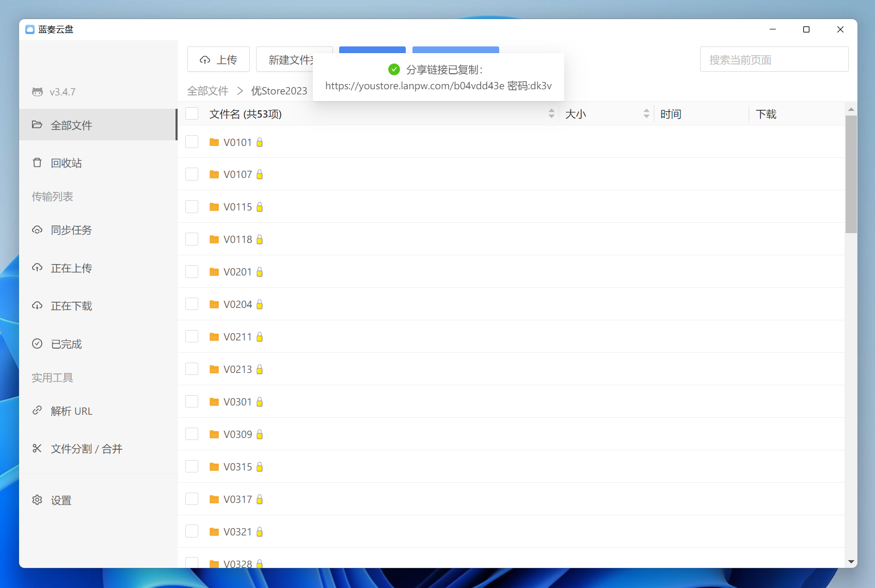Click the trash icon beside 回收站
Screen dimensions: 875x588
pyautogui.click(x=37, y=162)
